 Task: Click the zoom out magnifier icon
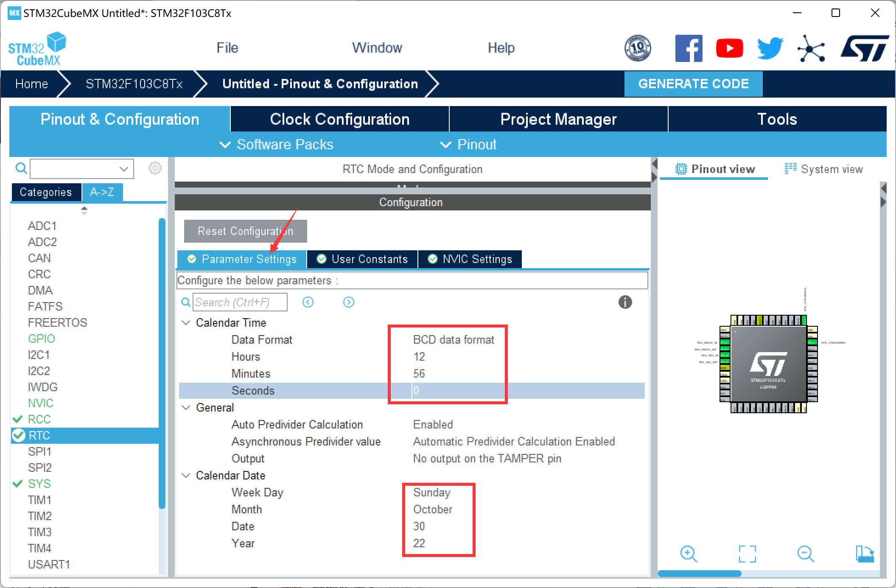(x=805, y=554)
